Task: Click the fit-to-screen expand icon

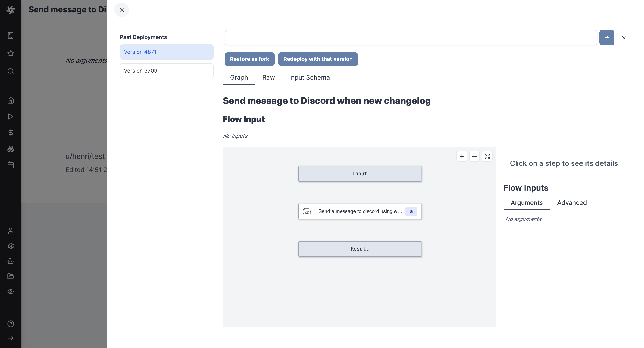Action: (487, 156)
